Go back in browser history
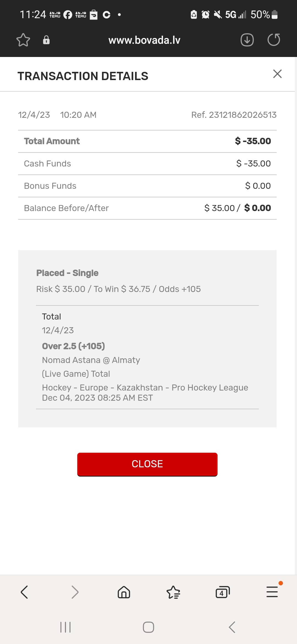297x644 pixels. 24,592
